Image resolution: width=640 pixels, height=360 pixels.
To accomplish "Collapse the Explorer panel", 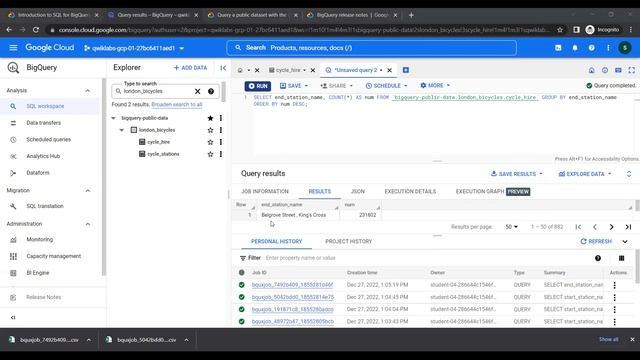I will click(x=223, y=68).
